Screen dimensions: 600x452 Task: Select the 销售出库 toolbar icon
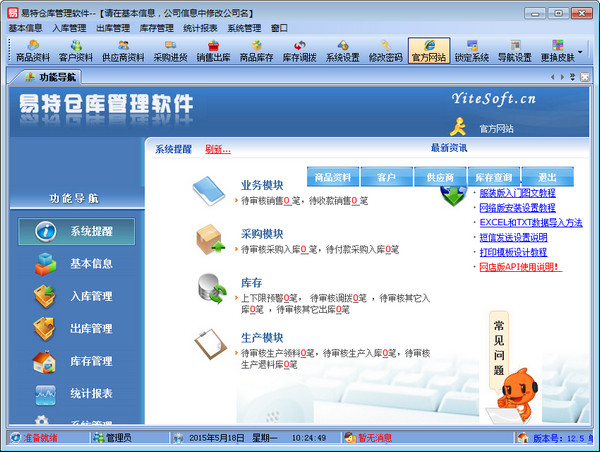[x=213, y=51]
